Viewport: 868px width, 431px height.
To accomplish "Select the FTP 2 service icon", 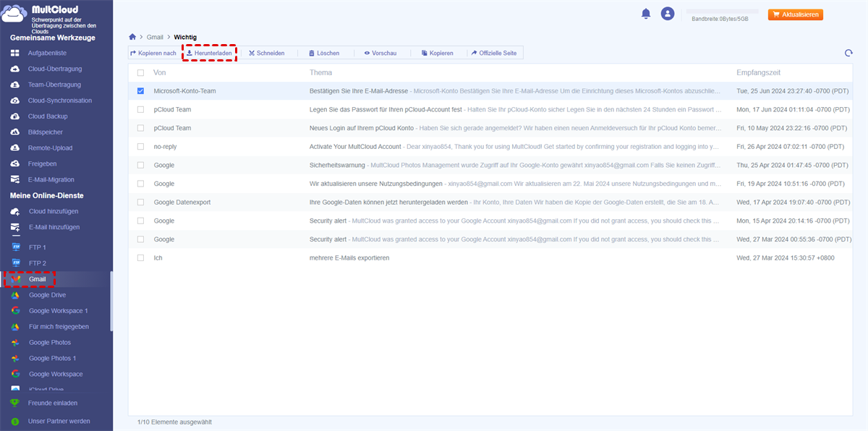I will pos(14,263).
